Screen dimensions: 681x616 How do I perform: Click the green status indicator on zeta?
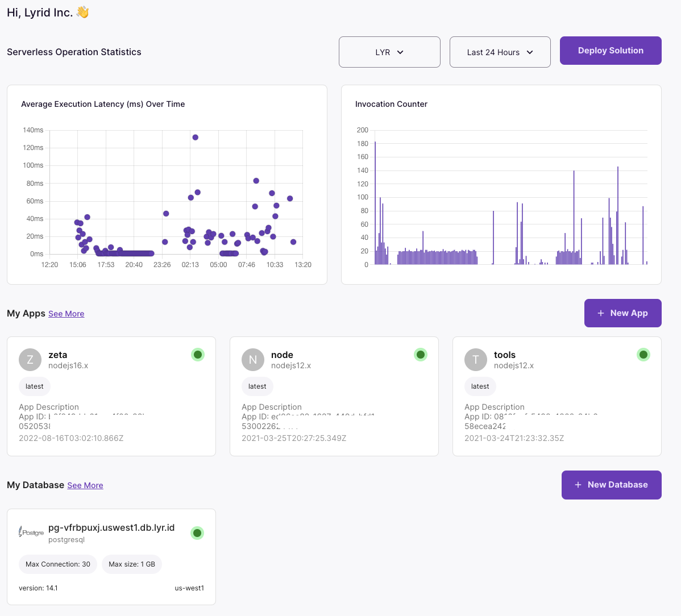tap(198, 355)
